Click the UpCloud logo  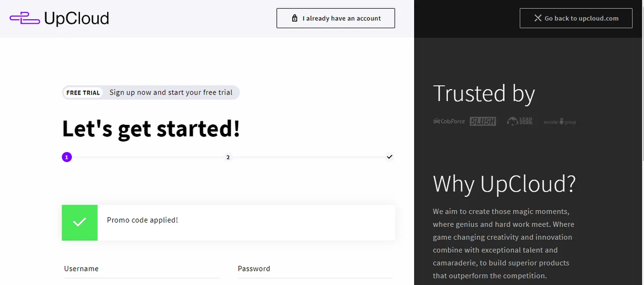pyautogui.click(x=59, y=19)
